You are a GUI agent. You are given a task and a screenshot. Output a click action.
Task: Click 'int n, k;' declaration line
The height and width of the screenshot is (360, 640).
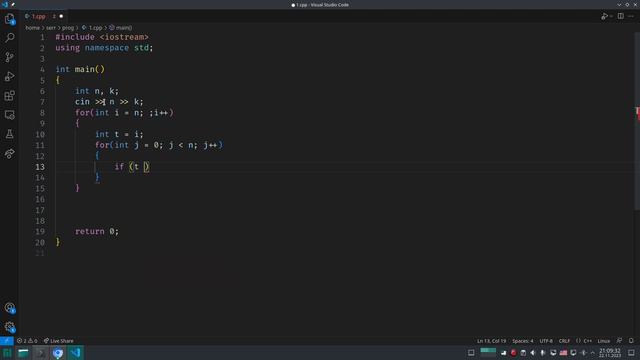pyautogui.click(x=97, y=91)
